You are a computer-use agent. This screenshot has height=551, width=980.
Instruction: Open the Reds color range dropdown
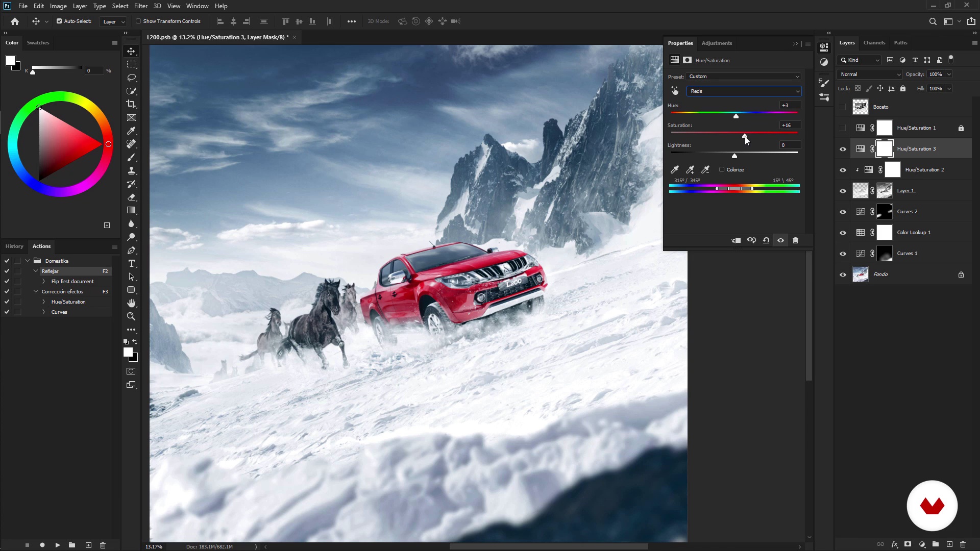[x=744, y=91]
